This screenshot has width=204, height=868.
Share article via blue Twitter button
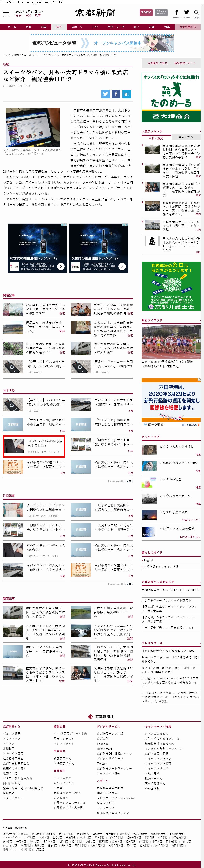[106, 94]
